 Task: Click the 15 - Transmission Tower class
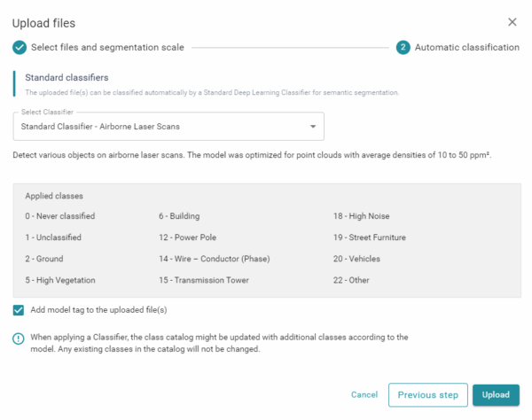pyautogui.click(x=205, y=280)
